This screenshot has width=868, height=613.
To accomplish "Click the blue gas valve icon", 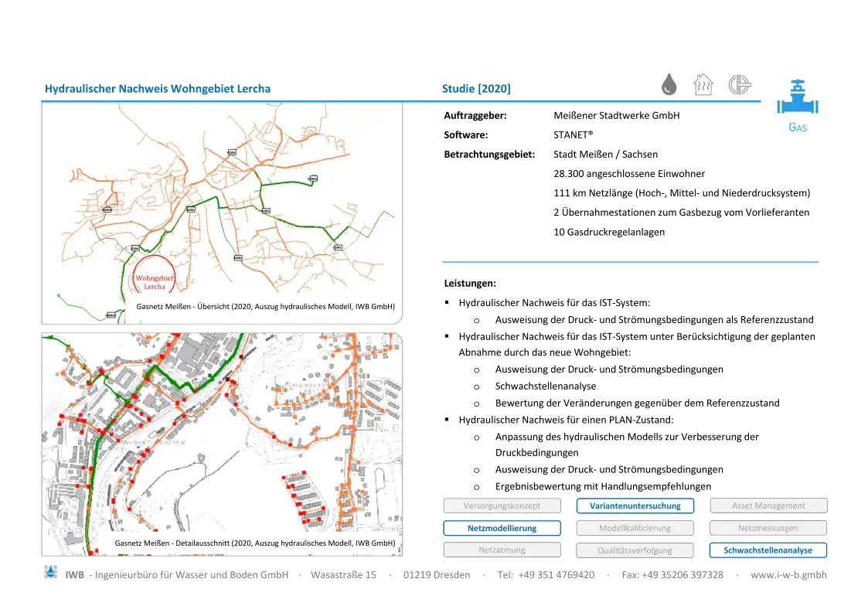I will coord(798,99).
